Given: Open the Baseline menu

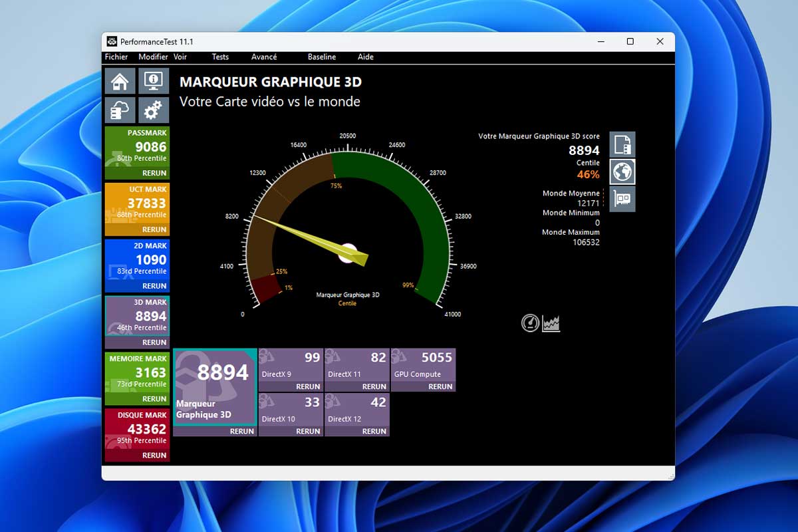Looking at the screenshot, I should (322, 57).
